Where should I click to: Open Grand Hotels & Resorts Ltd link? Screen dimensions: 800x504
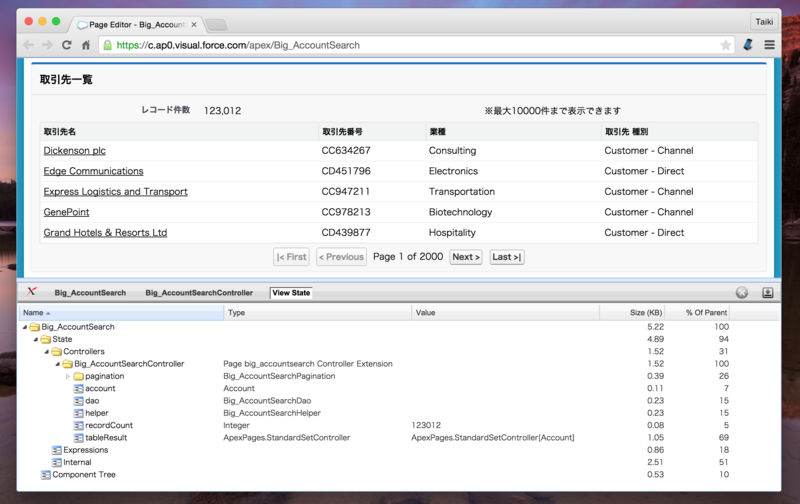[105, 233]
